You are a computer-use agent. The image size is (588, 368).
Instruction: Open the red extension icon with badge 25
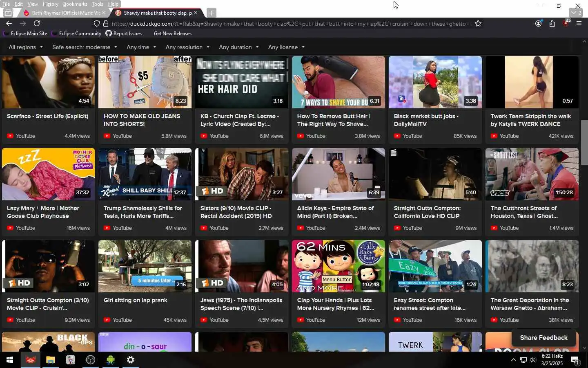pos(566,23)
